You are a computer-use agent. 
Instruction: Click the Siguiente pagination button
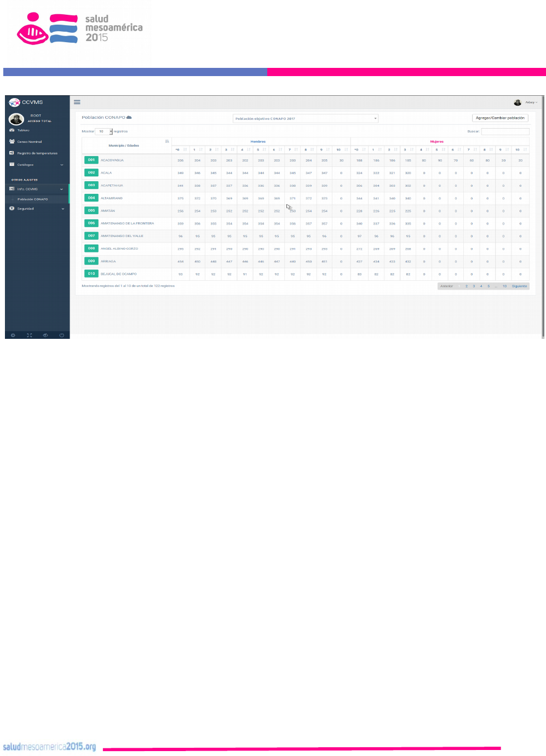click(519, 286)
